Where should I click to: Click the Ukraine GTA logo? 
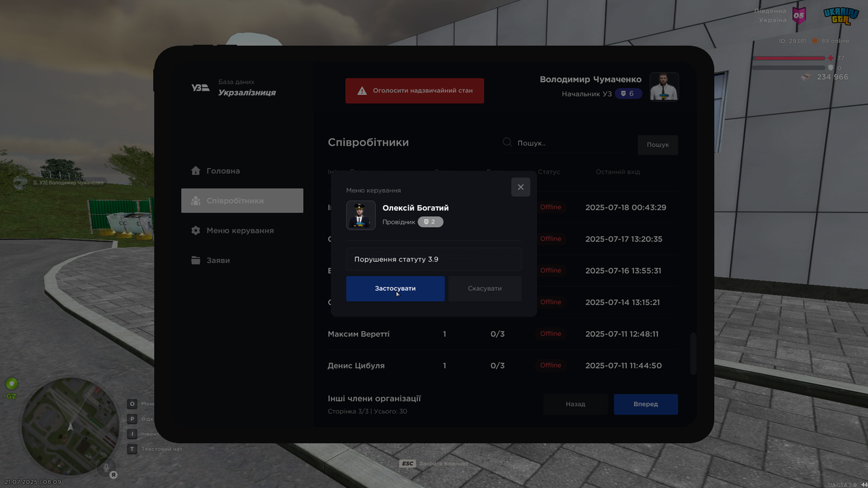841,16
